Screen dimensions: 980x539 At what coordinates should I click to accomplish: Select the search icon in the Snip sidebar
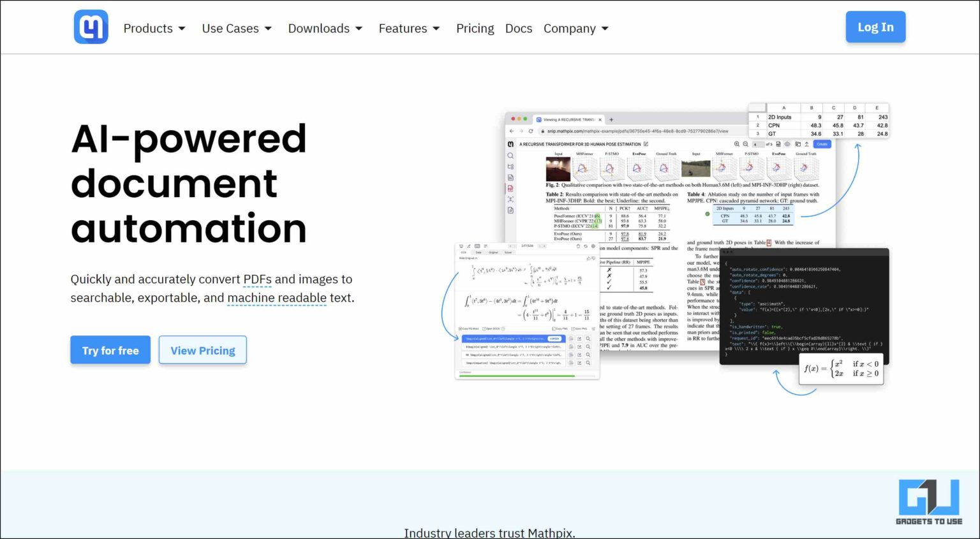tap(510, 156)
